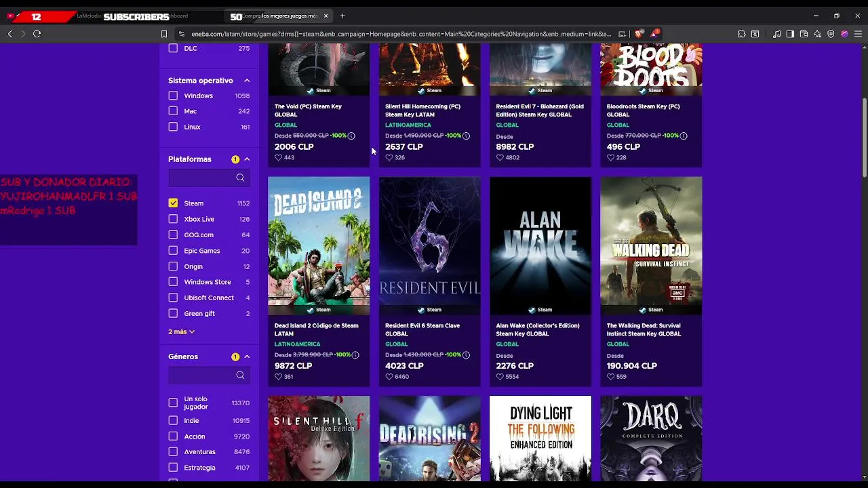Viewport: 868px width, 488px height.
Task: Wishlist Dead Island 2 heart icon
Action: tap(278, 376)
